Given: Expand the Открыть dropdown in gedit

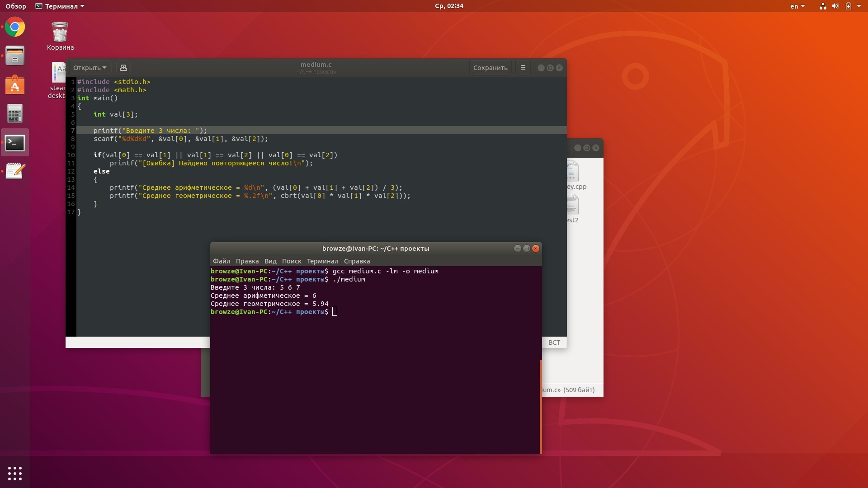Looking at the screenshot, I should click(90, 68).
